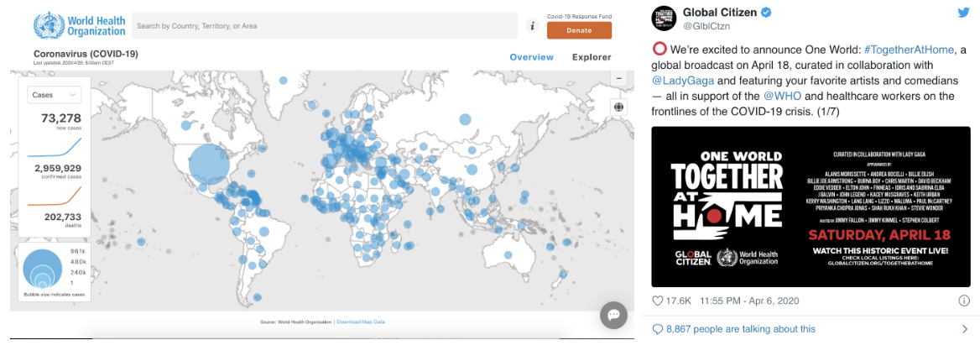Click the 17.6K likes count
The height and width of the screenshot is (356, 980).
(x=678, y=301)
